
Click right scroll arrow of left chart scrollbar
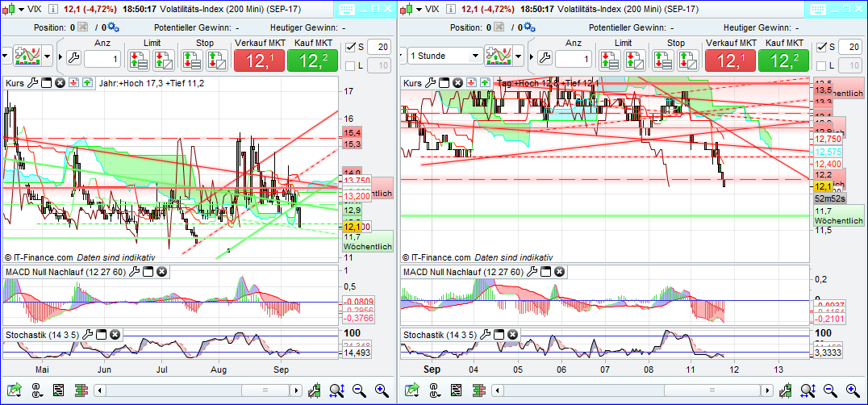click(298, 390)
